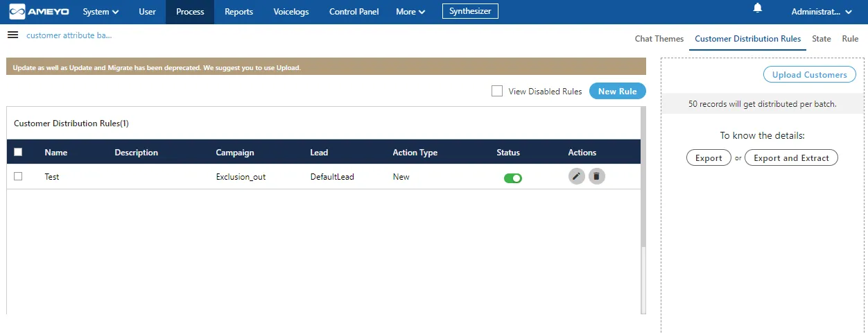
Task: Switch to the Chat Themes tab
Action: click(659, 39)
